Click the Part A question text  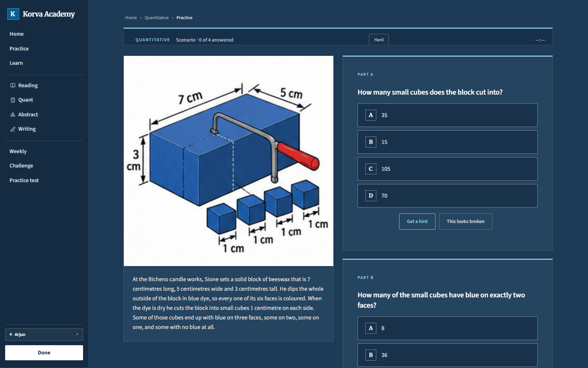click(430, 92)
